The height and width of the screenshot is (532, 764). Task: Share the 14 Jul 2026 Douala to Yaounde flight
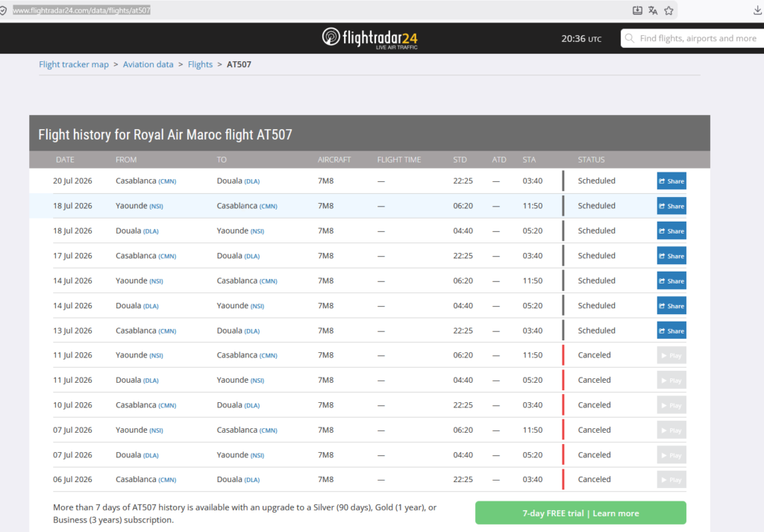pos(671,305)
